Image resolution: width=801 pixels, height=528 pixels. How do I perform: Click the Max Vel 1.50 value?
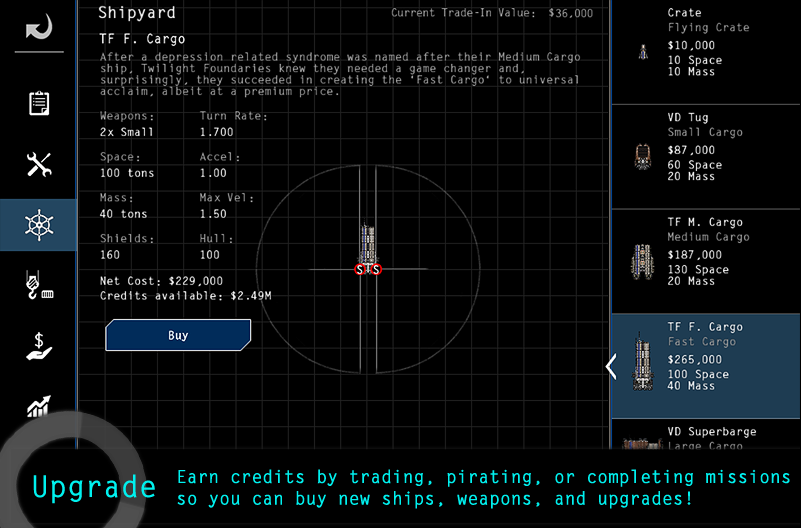(213, 213)
